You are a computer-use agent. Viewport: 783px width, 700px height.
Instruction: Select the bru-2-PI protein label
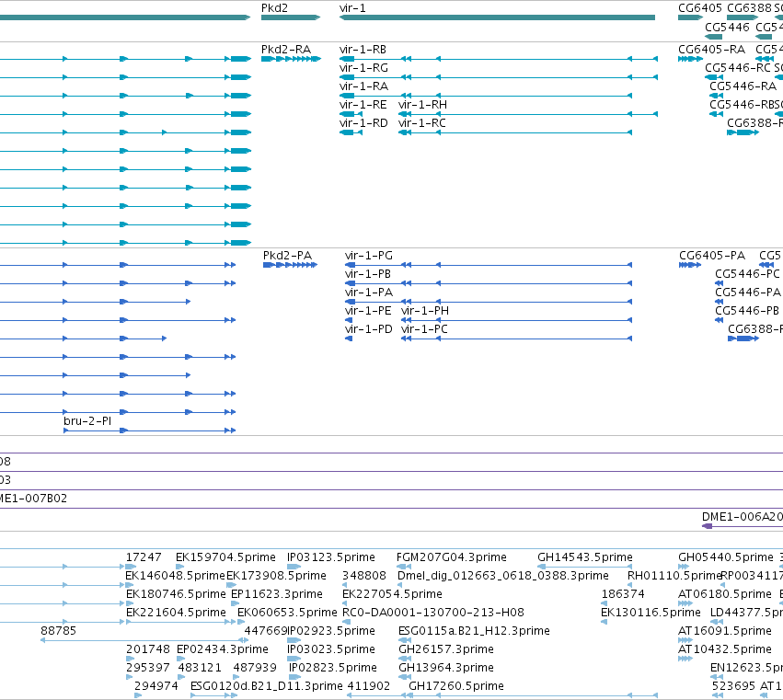point(87,421)
